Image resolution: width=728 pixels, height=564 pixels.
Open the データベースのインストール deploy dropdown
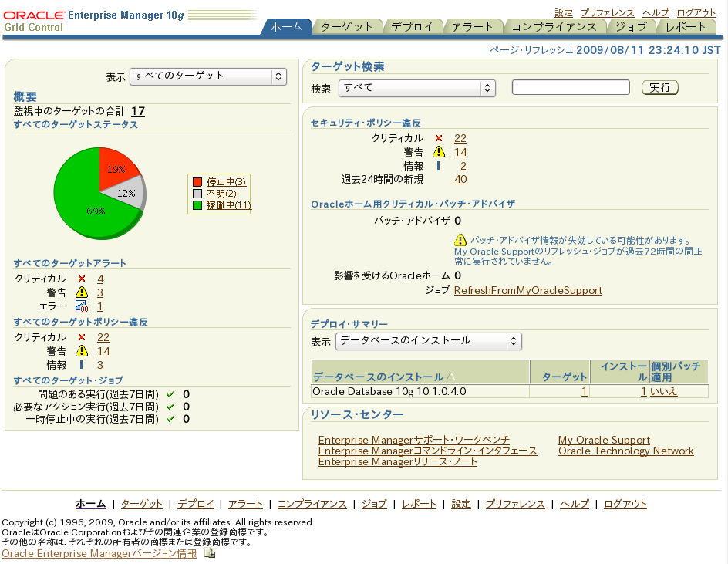pos(429,341)
